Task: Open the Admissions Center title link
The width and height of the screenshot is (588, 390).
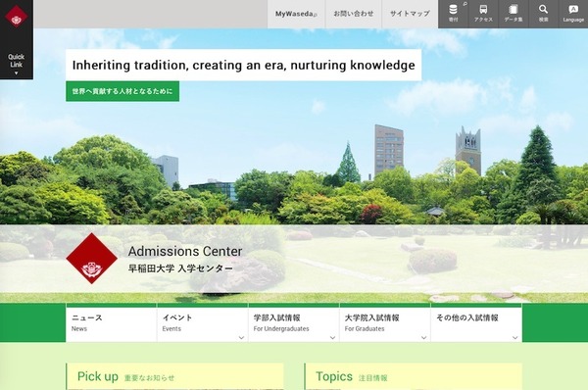Action: click(185, 251)
